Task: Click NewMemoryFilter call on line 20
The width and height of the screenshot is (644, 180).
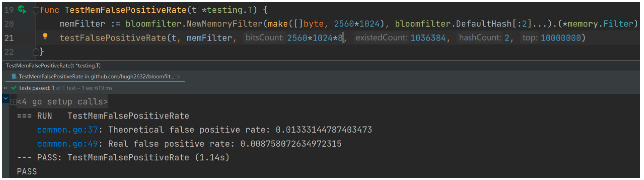Action: click(x=225, y=24)
